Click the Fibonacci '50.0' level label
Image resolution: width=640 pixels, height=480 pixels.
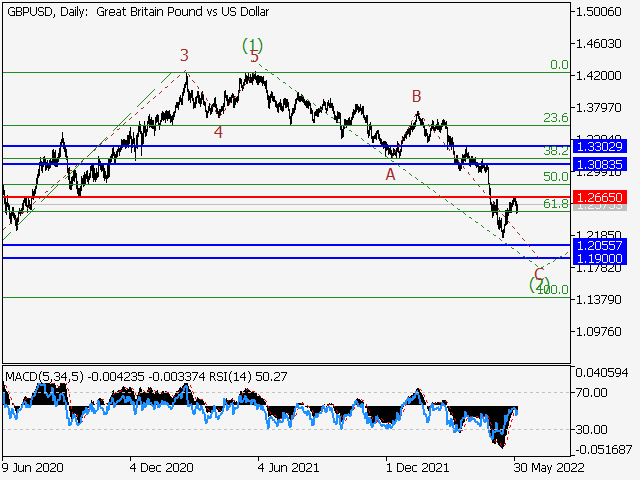pyautogui.click(x=556, y=177)
